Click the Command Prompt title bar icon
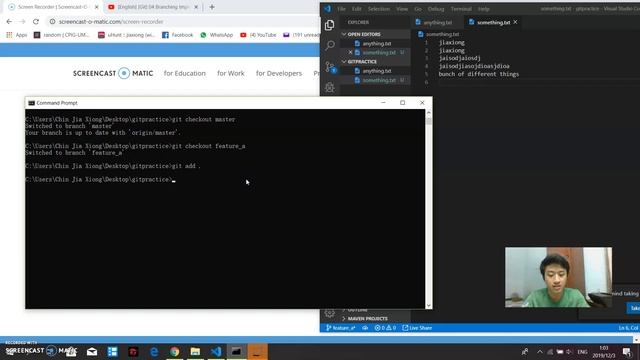Screen dimensions: 640x360 31,103
